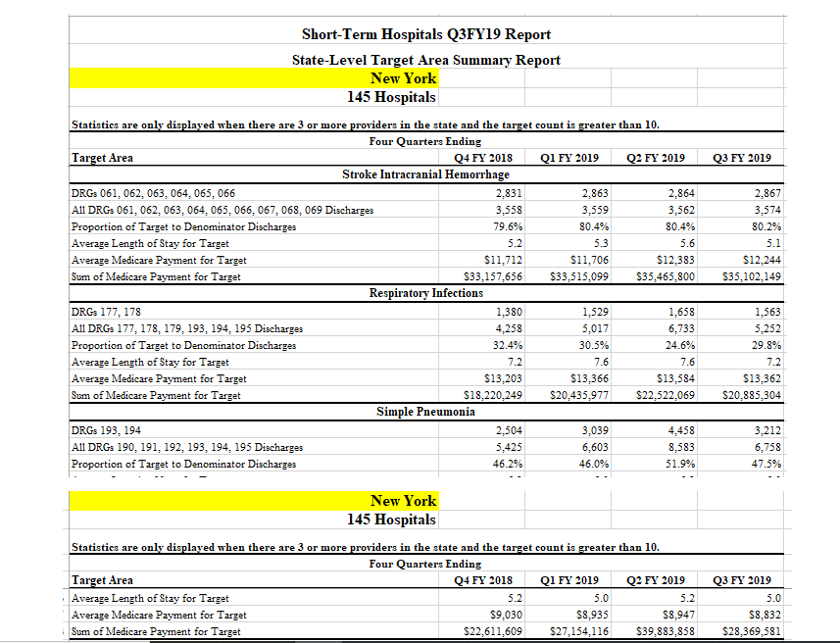Screen dimensions: 840x643
Task: Click the 'Short-Term Hospitals Q3FY19 Report' title
Action: [426, 34]
